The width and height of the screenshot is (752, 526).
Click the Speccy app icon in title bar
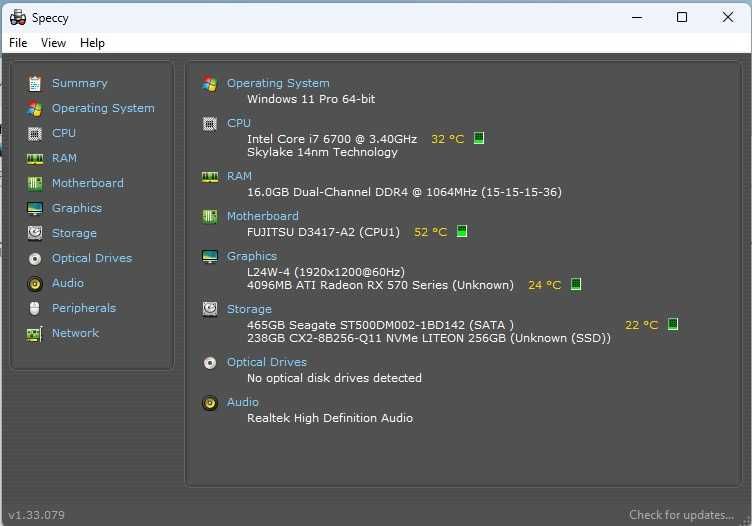tap(18, 17)
